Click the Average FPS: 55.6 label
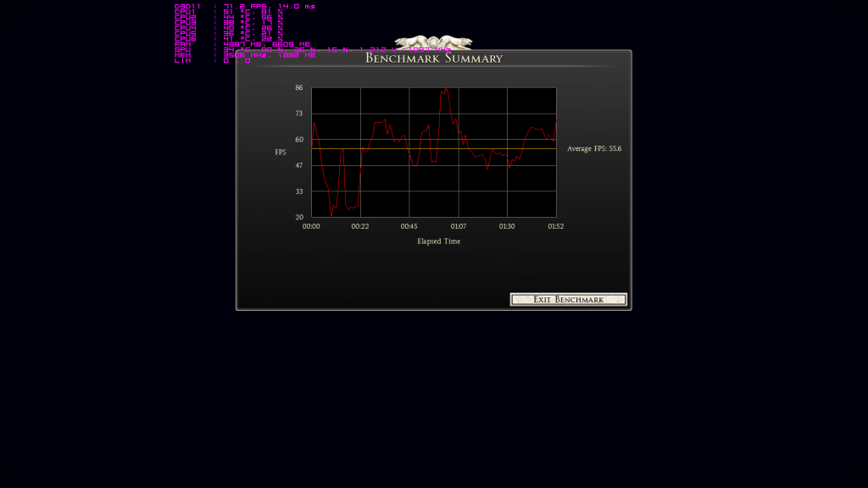Screen dimensions: 868x488 [594, 149]
